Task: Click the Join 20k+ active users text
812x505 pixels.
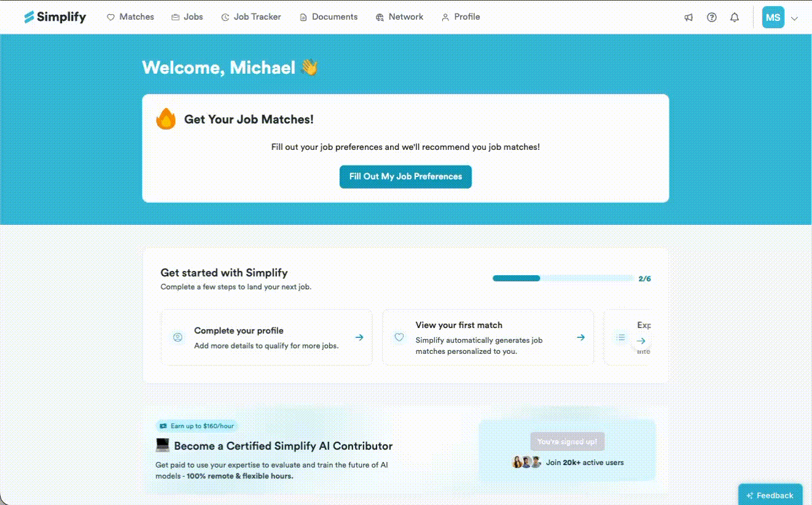Action: click(x=585, y=463)
